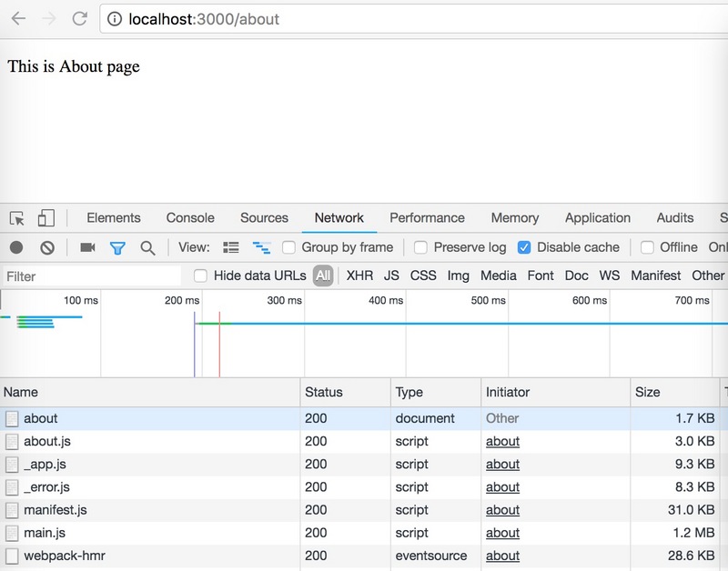Uncheck Disable cache checkbox
Viewport: 728px width, 571px height.
[524, 247]
